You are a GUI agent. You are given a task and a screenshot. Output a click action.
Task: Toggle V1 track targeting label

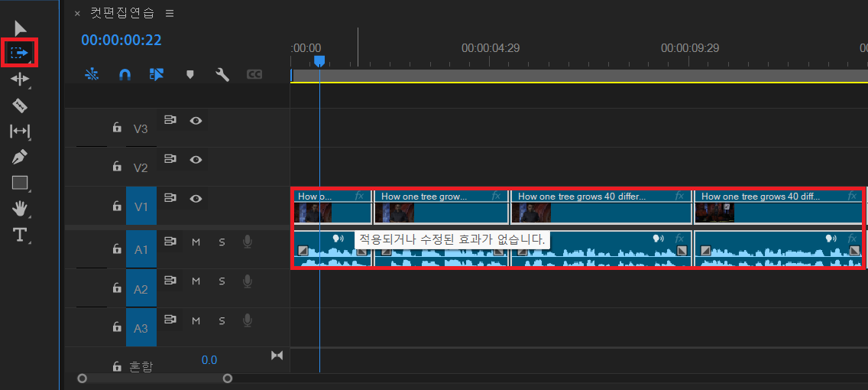click(141, 206)
